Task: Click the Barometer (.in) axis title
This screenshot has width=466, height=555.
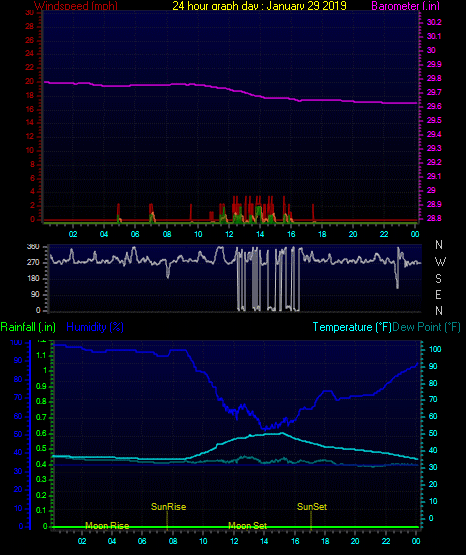Action: [405, 5]
